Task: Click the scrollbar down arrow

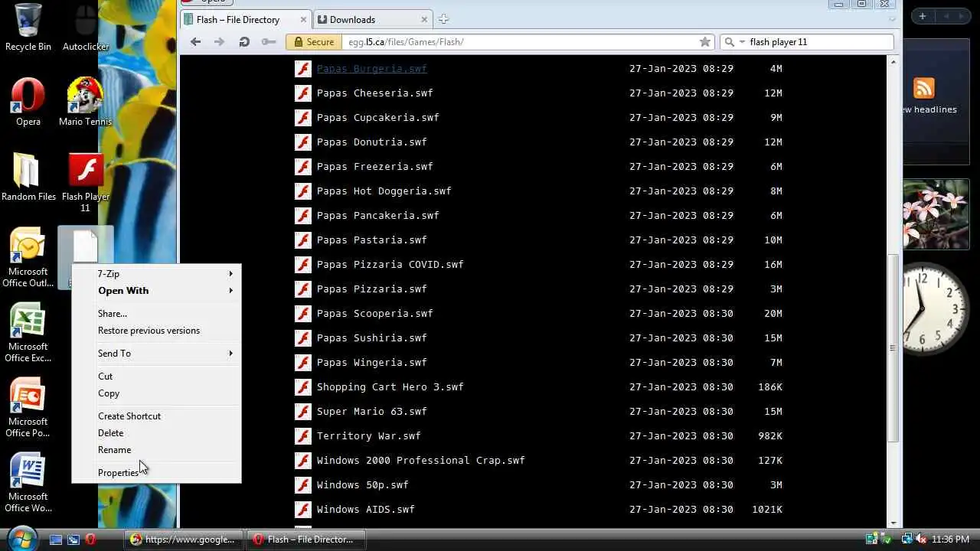Action: [893, 522]
